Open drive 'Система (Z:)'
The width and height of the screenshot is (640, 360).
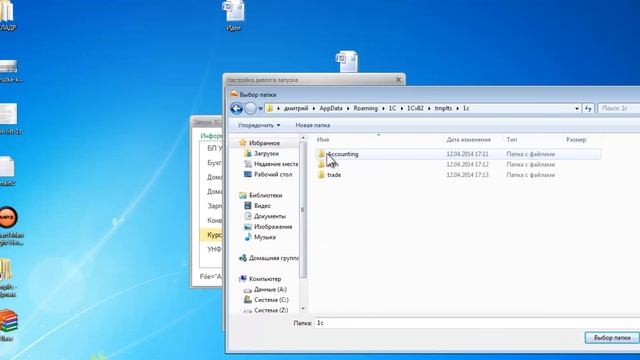pyautogui.click(x=271, y=310)
